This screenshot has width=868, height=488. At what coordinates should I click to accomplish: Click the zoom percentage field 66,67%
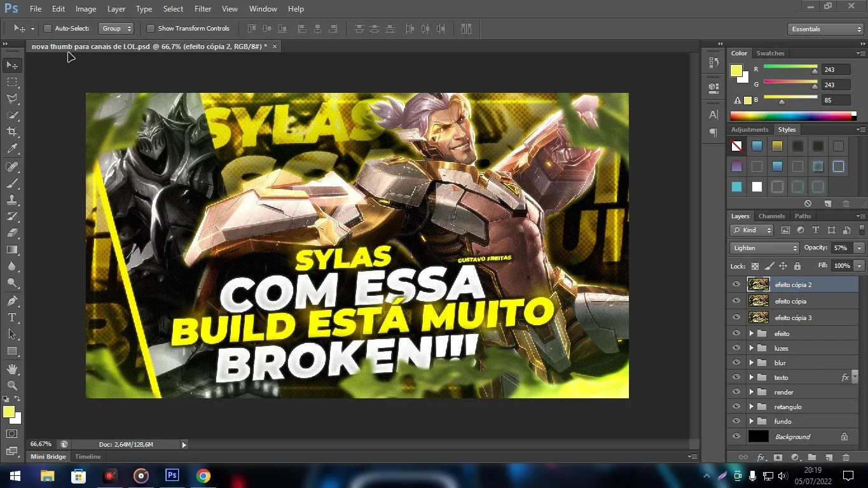tap(41, 444)
